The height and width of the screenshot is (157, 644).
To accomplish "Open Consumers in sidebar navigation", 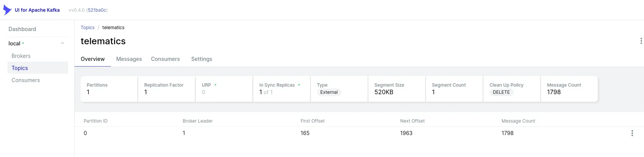I will 26,80.
